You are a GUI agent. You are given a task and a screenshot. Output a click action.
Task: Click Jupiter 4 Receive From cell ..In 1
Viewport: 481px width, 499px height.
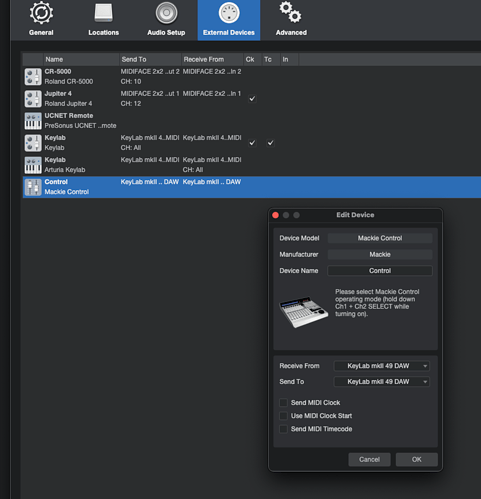pyautogui.click(x=212, y=94)
